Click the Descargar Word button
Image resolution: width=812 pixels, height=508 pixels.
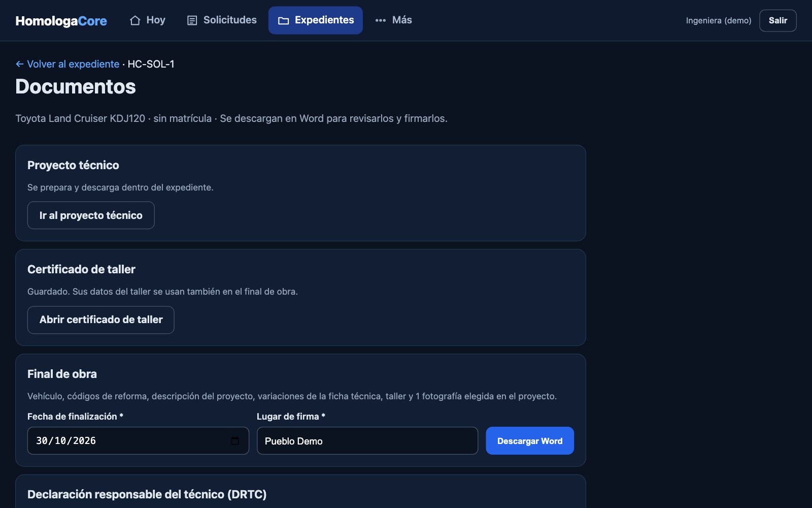tap(530, 441)
